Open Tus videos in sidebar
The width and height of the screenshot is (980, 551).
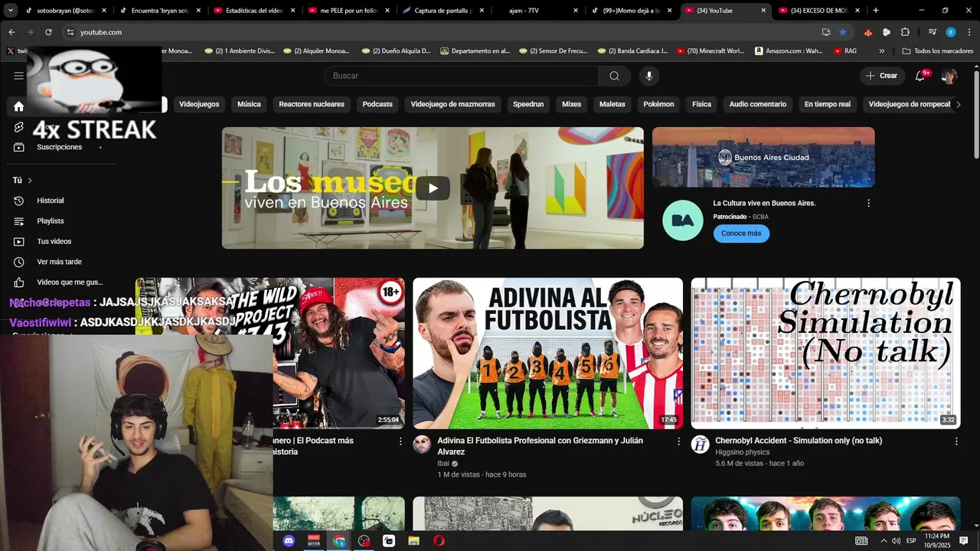(54, 242)
